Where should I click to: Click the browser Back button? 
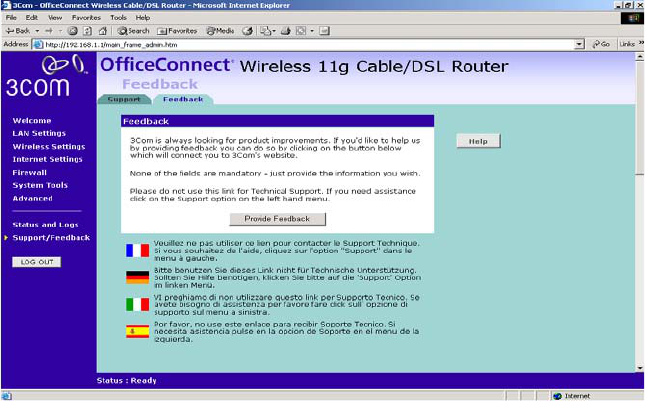[17, 31]
